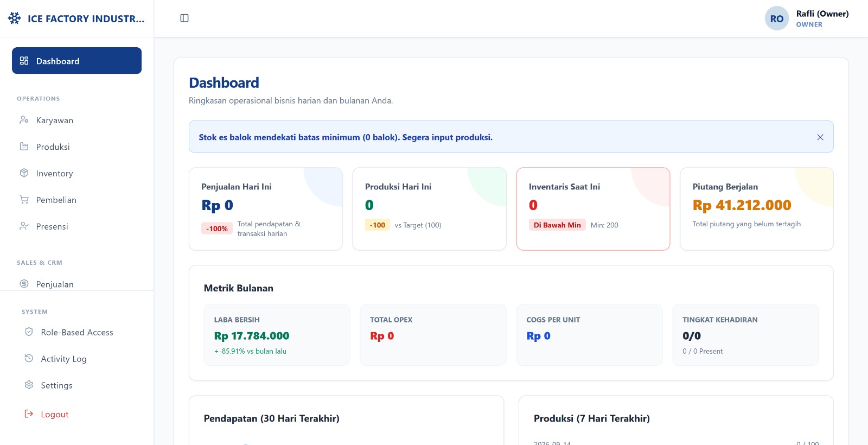Click the Activity Log history icon
Image resolution: width=868 pixels, height=445 pixels.
[x=29, y=359]
